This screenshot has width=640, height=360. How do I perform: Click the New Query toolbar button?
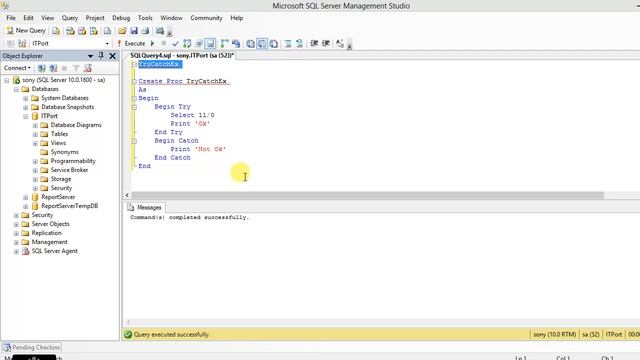(x=26, y=31)
